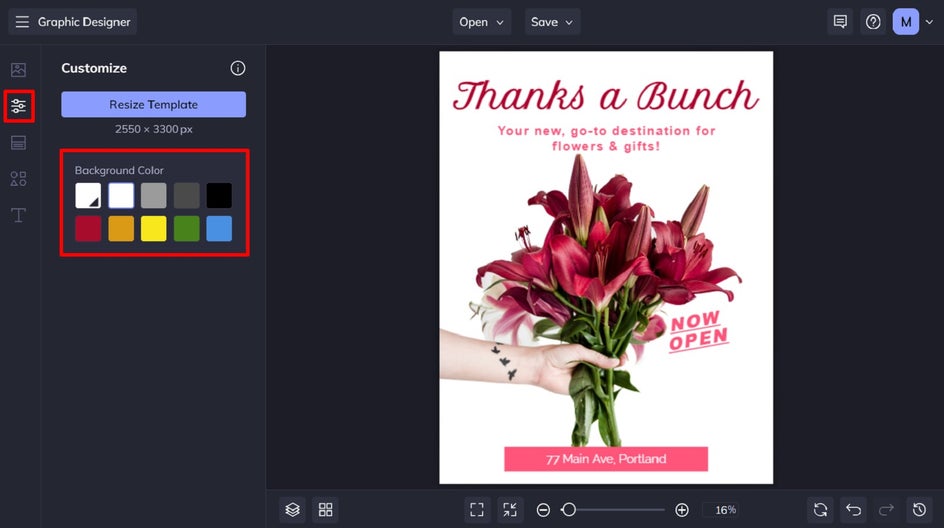This screenshot has width=944, height=528.
Task: Select the Thanks a Bunch headline text
Action: pyautogui.click(x=606, y=96)
